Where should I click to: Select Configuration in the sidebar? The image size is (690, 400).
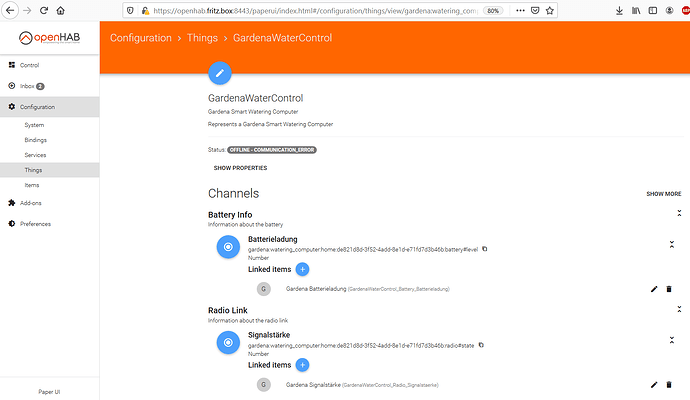coord(49,107)
